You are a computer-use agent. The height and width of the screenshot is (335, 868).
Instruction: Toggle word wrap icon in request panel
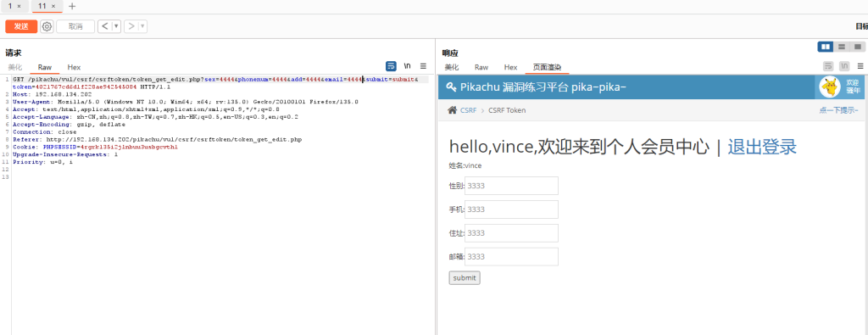coord(391,66)
